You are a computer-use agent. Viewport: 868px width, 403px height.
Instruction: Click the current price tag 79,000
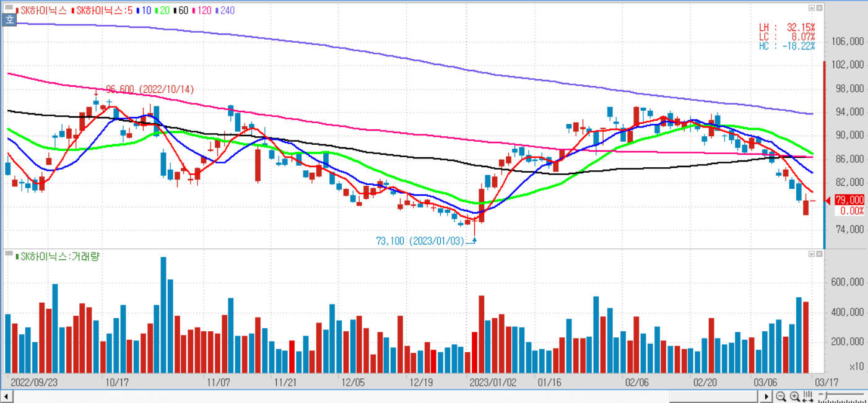tap(849, 200)
